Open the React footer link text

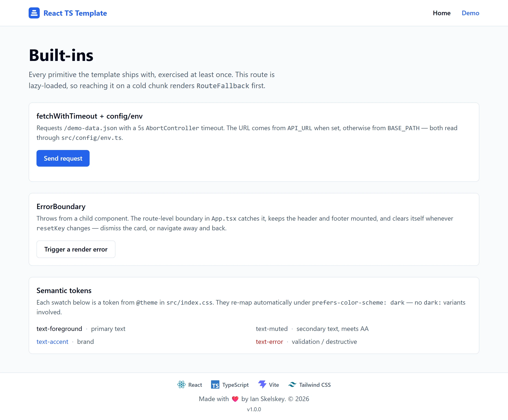point(195,385)
